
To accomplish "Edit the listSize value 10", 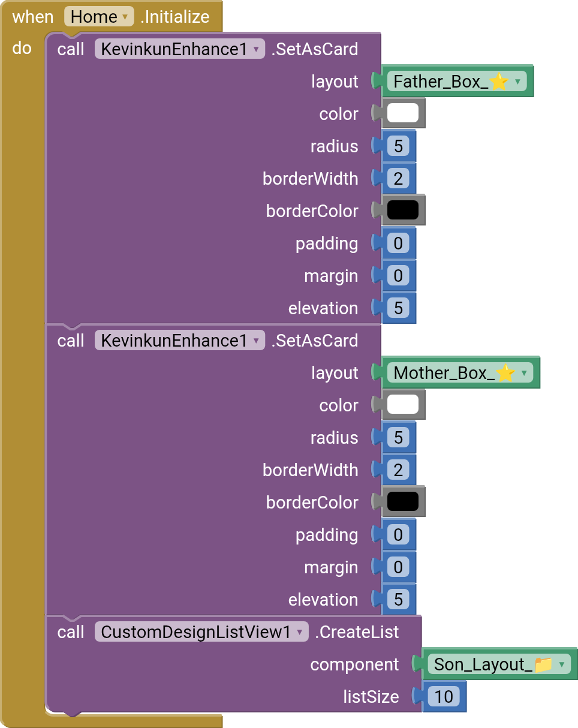I will click(x=444, y=697).
